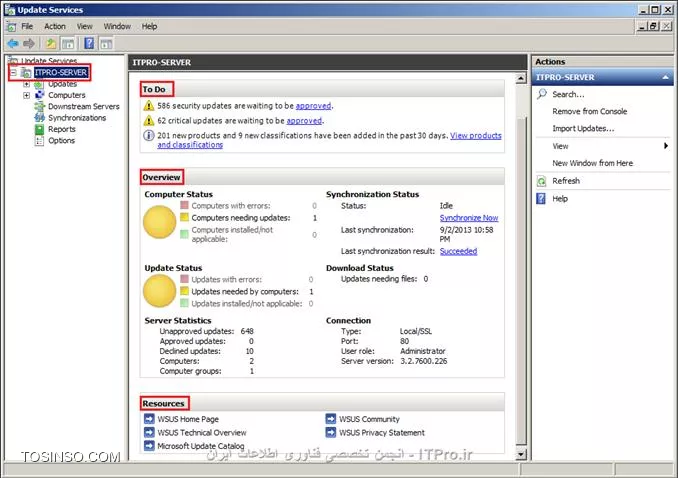Screen dimensions: 678x478
Task: Click the red Computers with errors swatch
Action: pyautogui.click(x=185, y=205)
